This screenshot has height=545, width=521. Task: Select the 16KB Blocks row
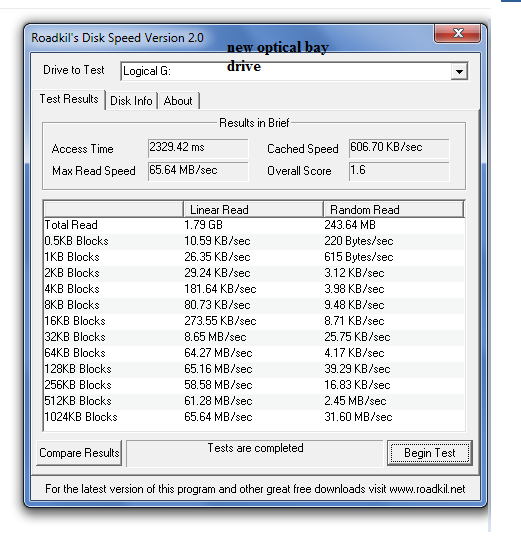[x=254, y=321]
